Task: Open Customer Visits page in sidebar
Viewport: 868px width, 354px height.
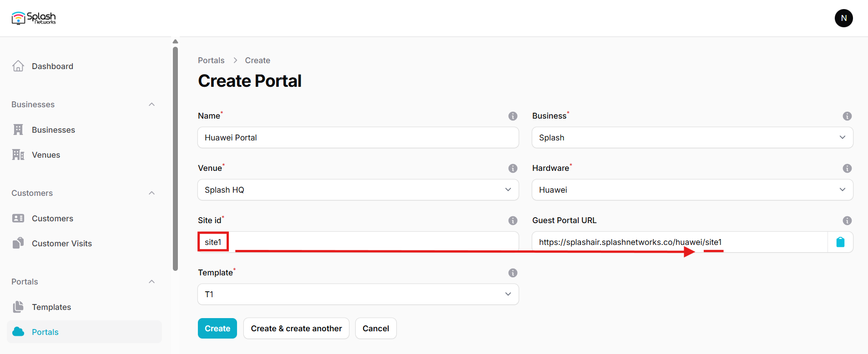Action: click(84, 244)
